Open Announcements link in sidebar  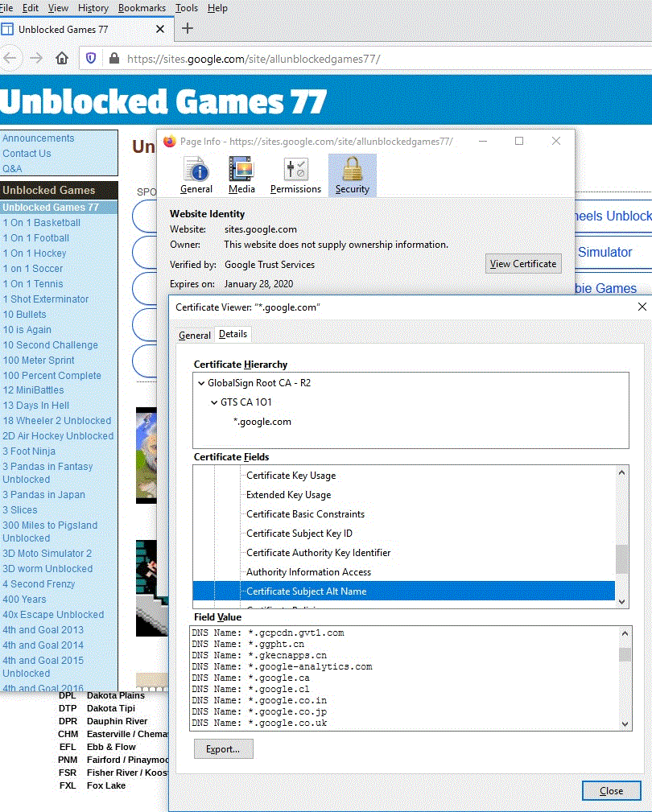click(x=39, y=138)
